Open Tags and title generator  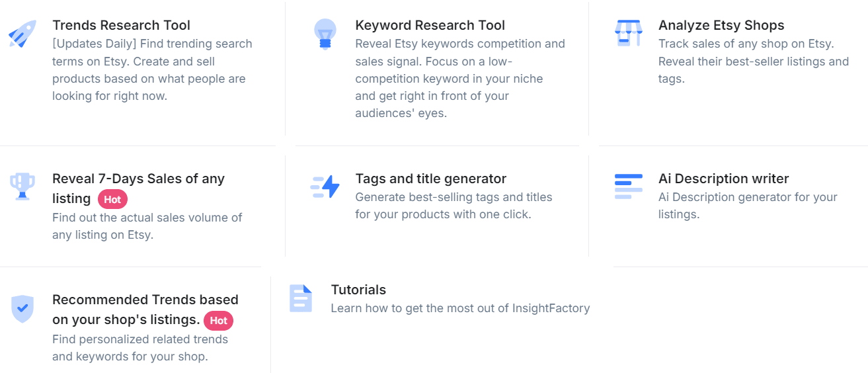pyautogui.click(x=430, y=179)
